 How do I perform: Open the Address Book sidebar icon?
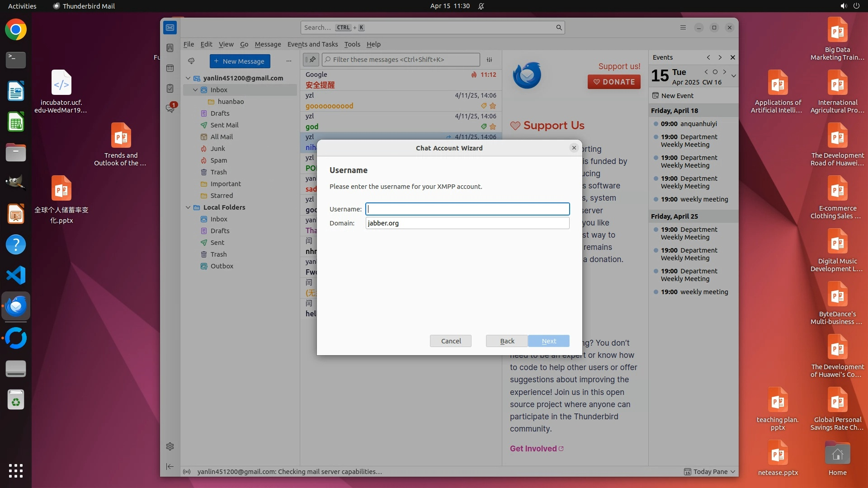point(170,48)
